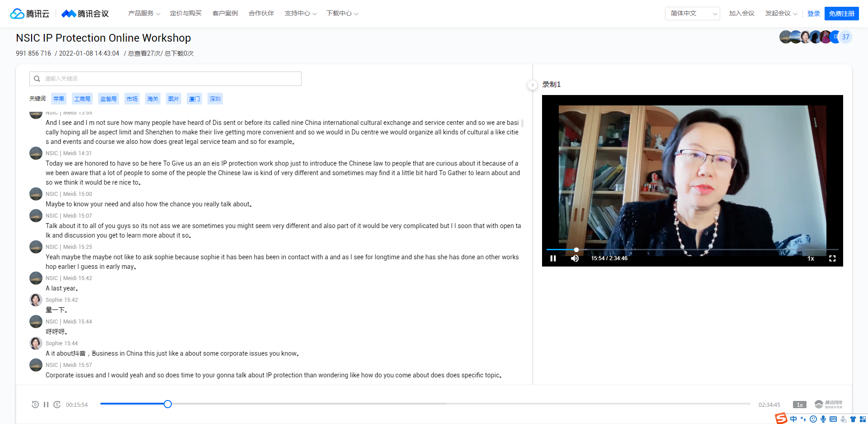Open IME skin shirt icon
Screen dimensions: 868x424
(x=853, y=419)
